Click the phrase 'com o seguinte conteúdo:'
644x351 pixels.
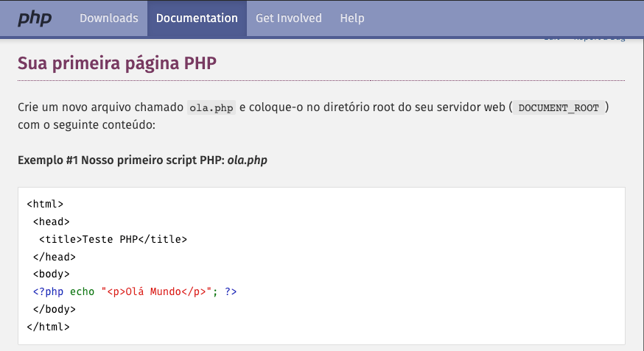(x=87, y=124)
